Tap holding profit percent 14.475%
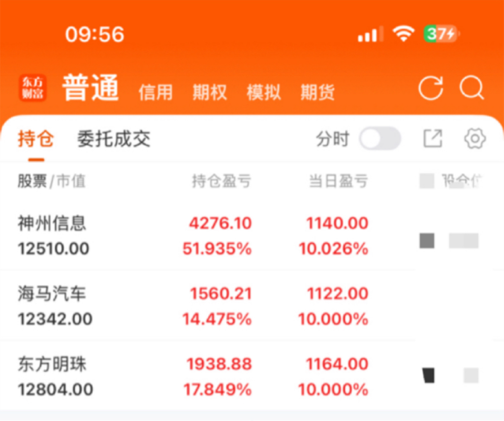 click(217, 319)
